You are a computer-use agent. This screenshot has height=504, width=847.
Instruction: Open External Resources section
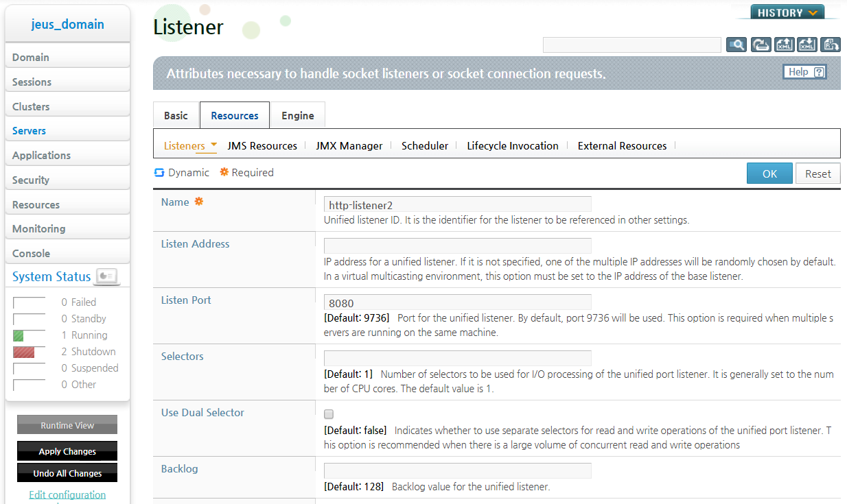[x=622, y=146]
